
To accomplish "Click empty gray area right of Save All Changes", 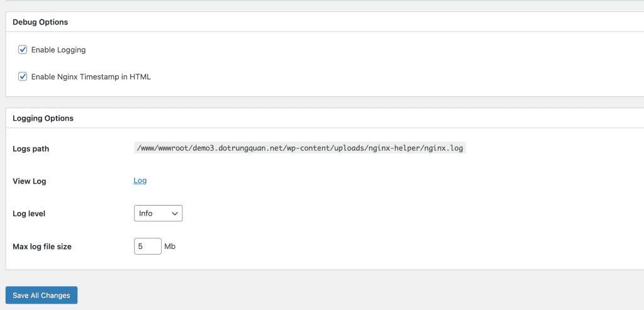I will [x=314, y=296].
